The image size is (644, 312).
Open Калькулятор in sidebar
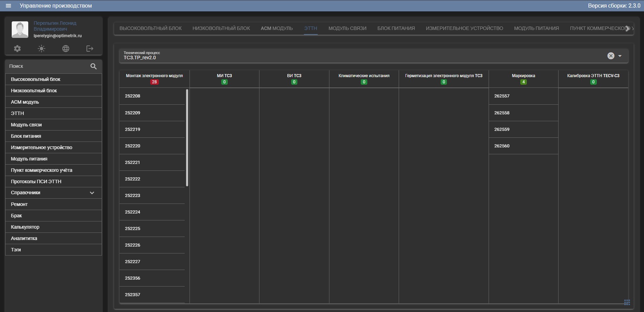coord(53,227)
